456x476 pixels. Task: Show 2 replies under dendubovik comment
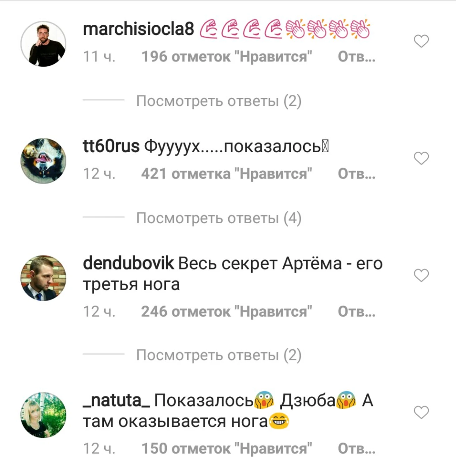(219, 355)
